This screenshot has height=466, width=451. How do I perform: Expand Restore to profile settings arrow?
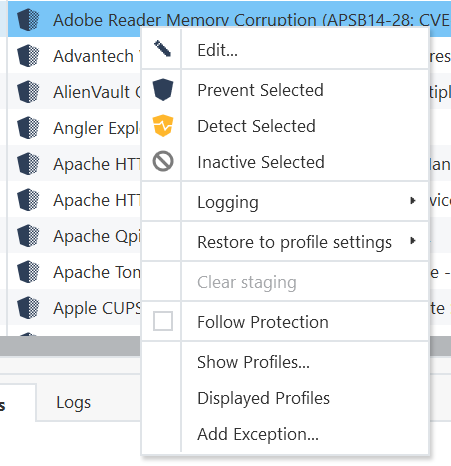413,241
